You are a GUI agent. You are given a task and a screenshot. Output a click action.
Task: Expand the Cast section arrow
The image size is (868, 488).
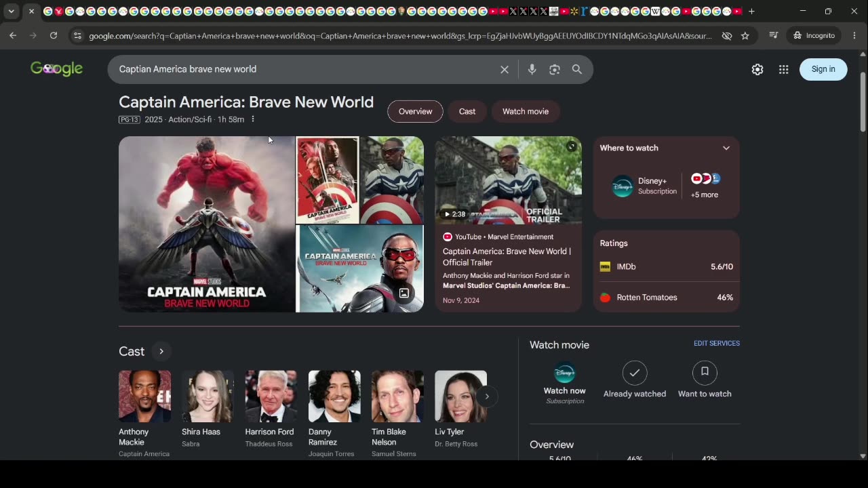click(161, 351)
